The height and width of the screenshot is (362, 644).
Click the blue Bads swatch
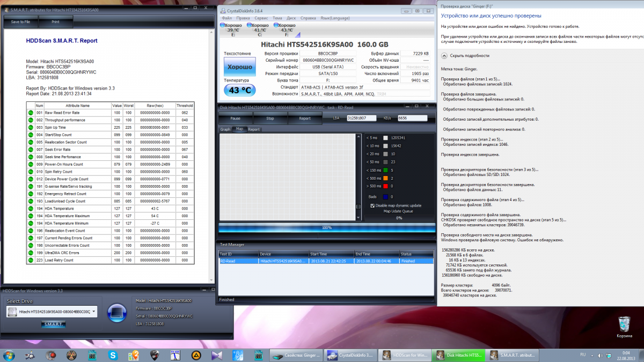pos(385,197)
